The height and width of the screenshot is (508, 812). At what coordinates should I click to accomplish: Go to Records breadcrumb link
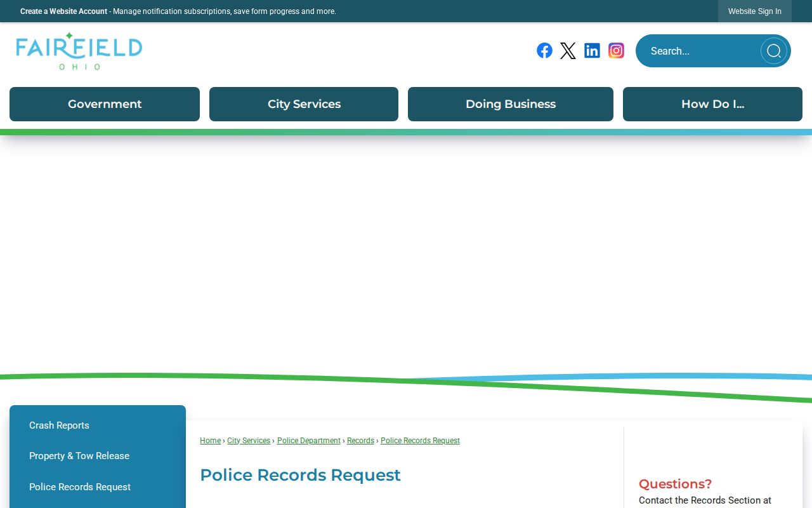[360, 441]
